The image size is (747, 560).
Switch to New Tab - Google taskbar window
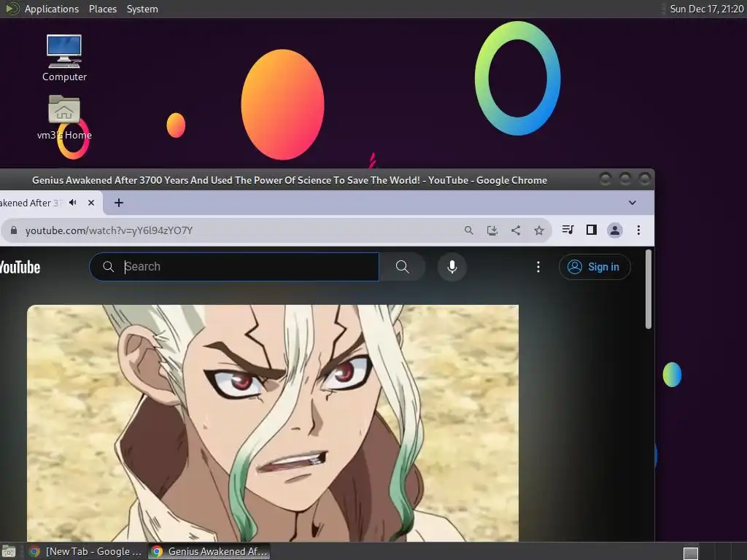click(86, 551)
